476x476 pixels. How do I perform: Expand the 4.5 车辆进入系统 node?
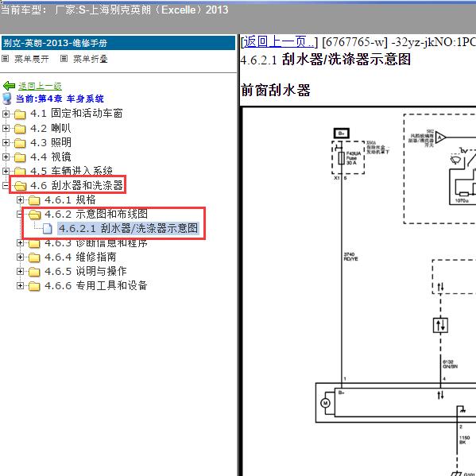coord(6,171)
